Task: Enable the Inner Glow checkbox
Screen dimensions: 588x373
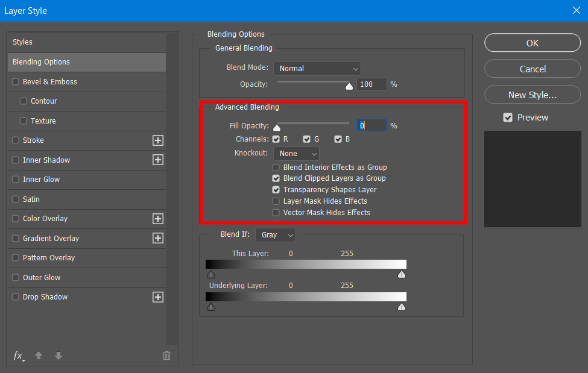Action: [15, 180]
